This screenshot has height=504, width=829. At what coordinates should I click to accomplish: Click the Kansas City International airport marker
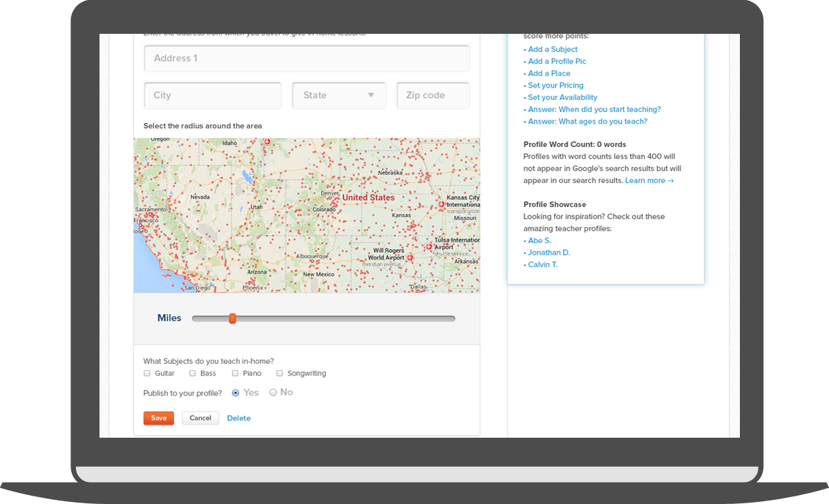click(x=441, y=205)
